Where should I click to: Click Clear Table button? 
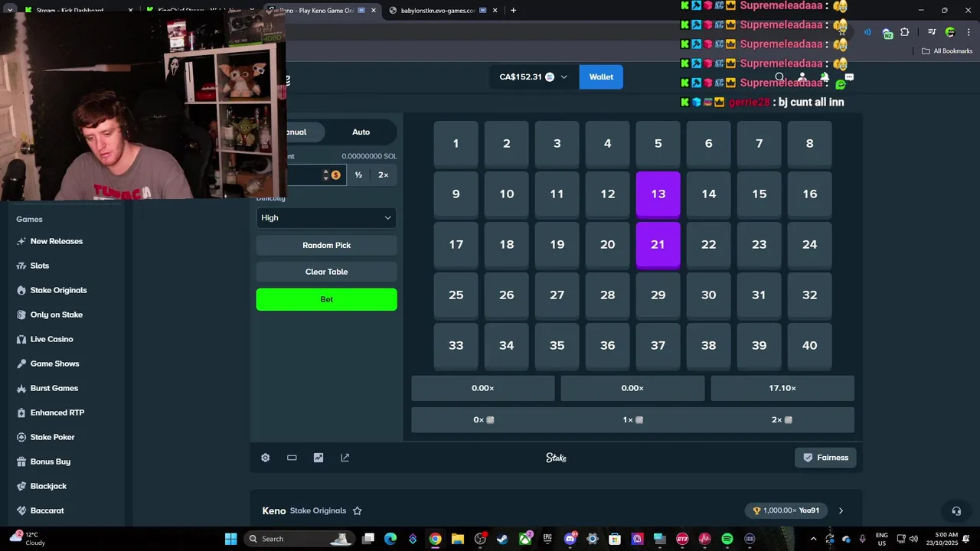click(x=327, y=272)
